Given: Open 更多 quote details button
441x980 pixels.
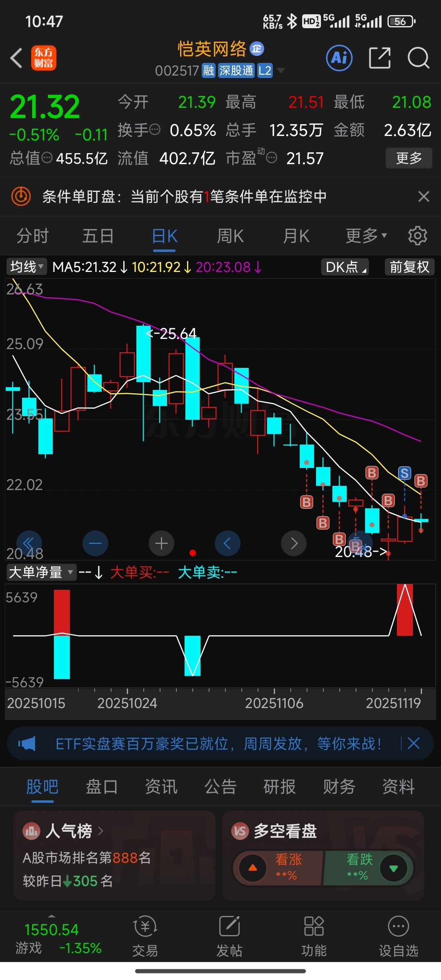Looking at the screenshot, I should click(x=409, y=158).
